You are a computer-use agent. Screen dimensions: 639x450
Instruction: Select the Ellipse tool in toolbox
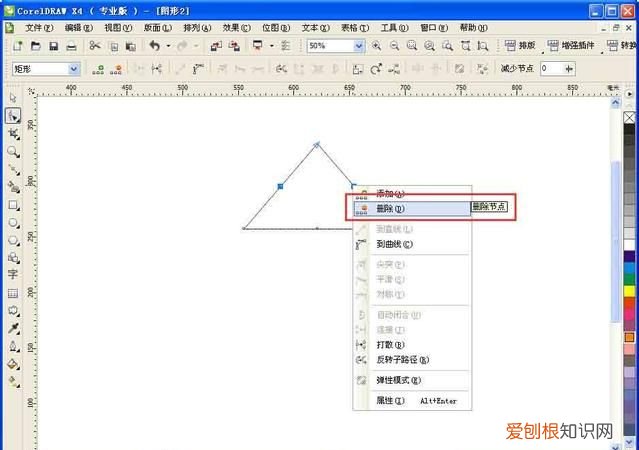[13, 222]
